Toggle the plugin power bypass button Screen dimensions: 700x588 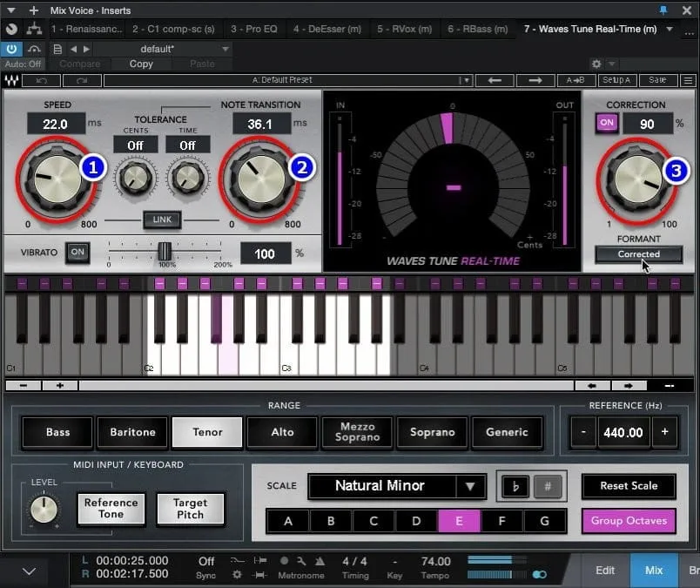coord(11,49)
